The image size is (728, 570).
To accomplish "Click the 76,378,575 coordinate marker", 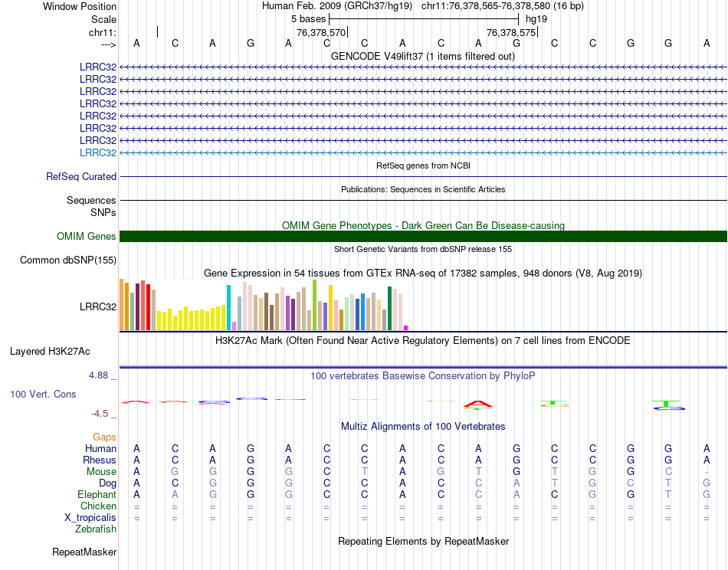I will pos(511,32).
